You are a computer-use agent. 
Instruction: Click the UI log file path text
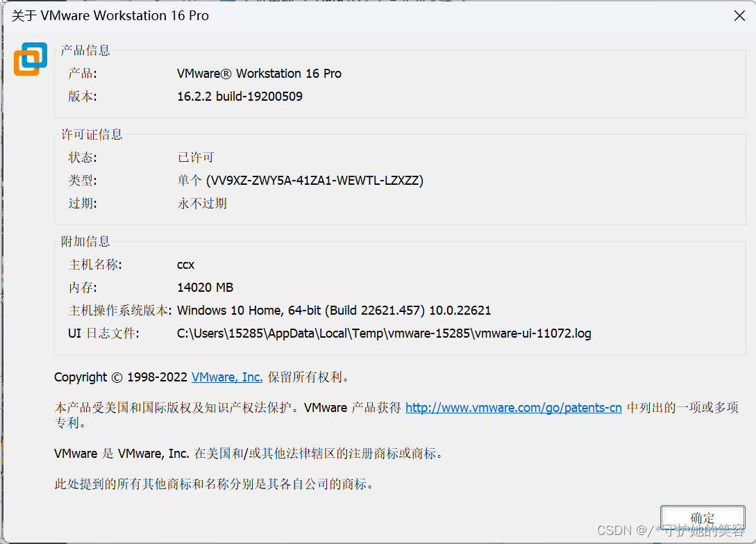coord(384,333)
